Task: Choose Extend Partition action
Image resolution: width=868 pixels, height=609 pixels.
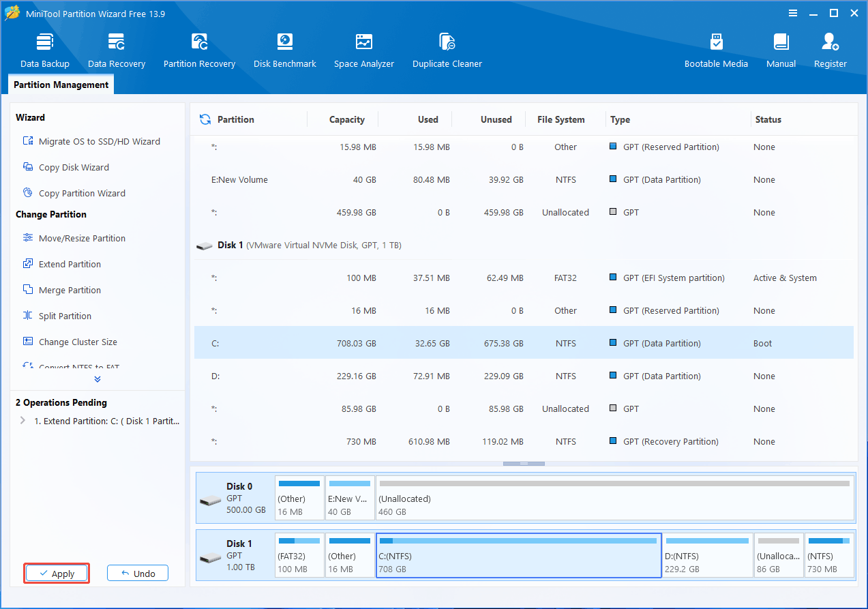Action: pyautogui.click(x=61, y=264)
